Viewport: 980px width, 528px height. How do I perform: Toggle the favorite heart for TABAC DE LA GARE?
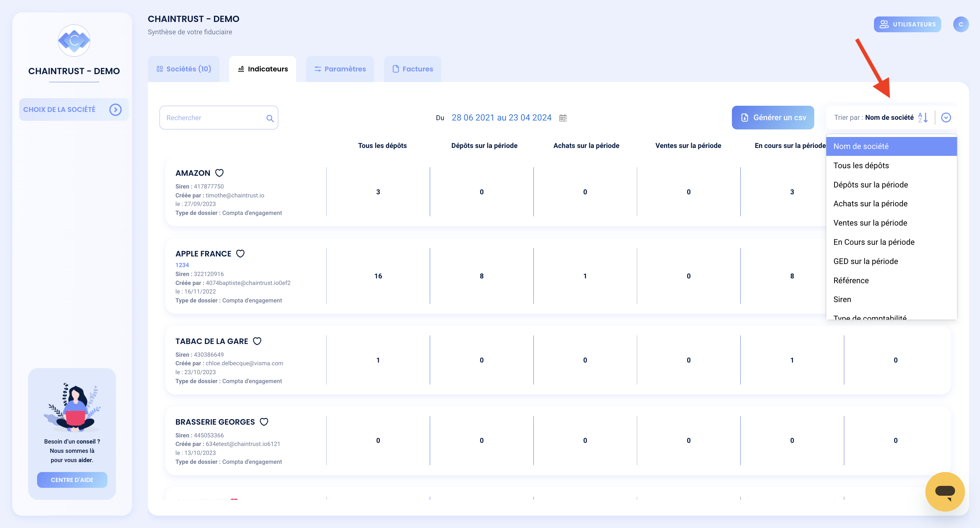pos(257,341)
